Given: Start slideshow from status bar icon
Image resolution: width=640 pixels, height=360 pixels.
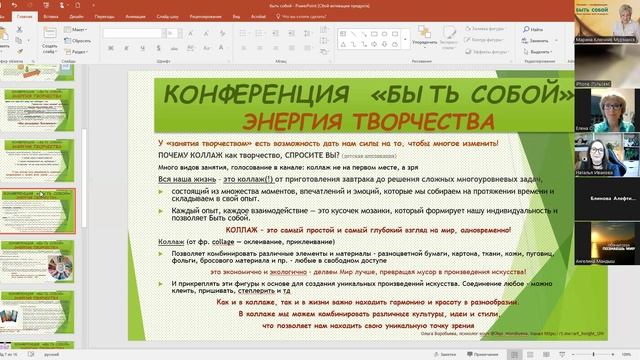Looking at the screenshot, I should 562,354.
